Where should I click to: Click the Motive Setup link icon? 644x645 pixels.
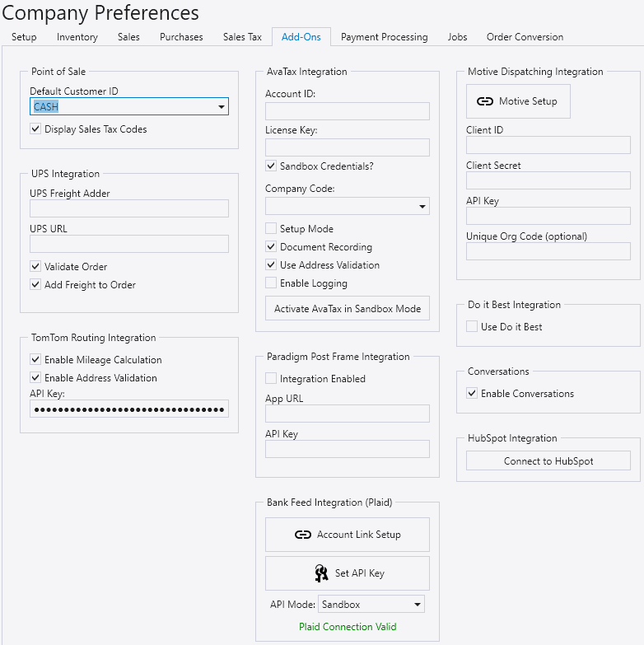485,101
